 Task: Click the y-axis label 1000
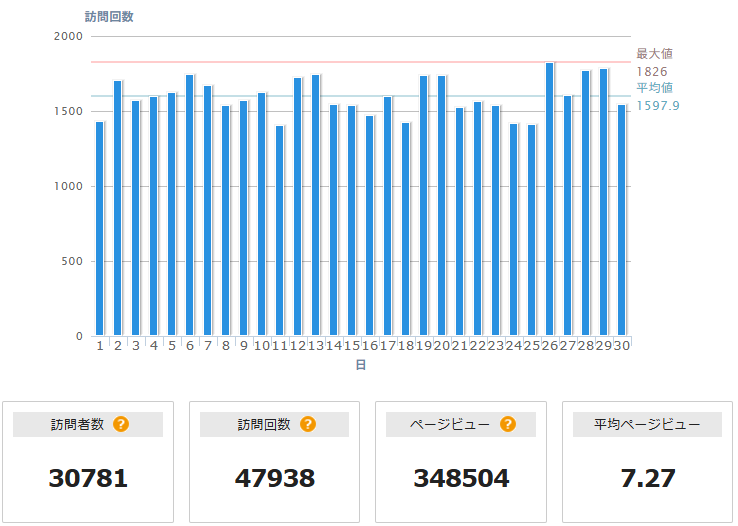(68, 186)
